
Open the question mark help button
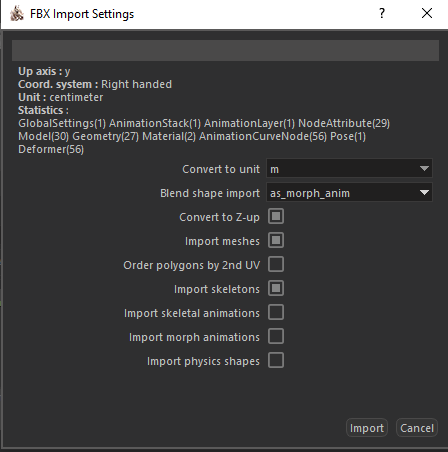(382, 14)
